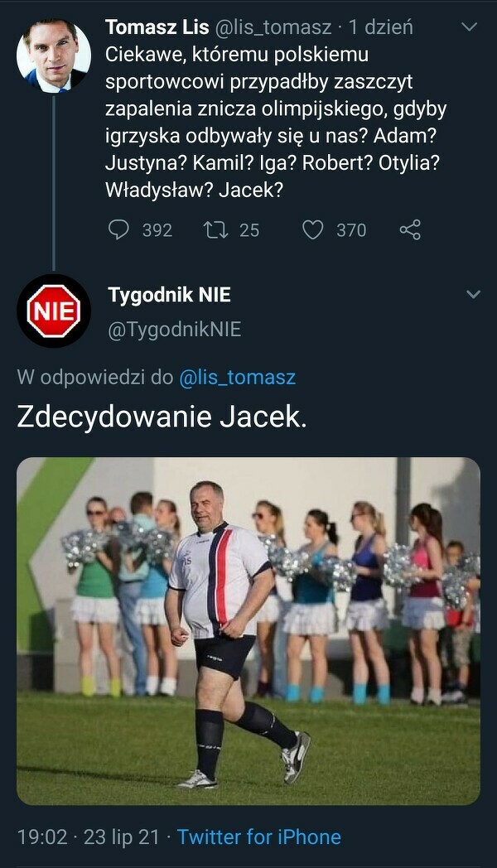
Task: View the 370 likes count
Action: pos(351,230)
